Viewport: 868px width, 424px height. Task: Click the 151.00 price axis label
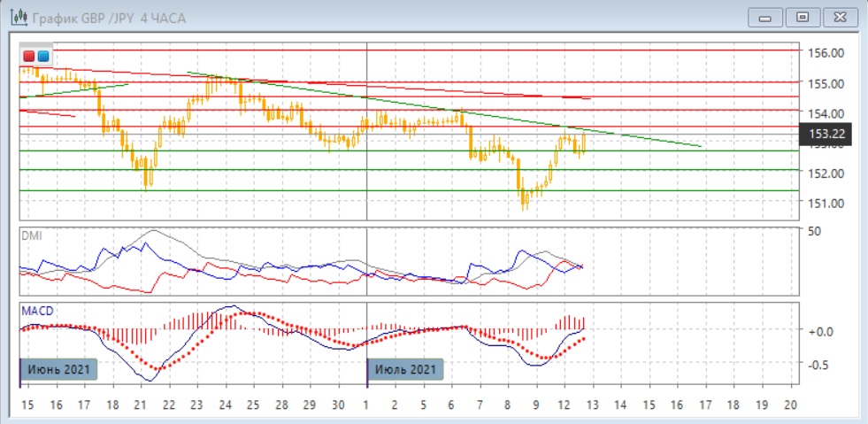(x=825, y=203)
